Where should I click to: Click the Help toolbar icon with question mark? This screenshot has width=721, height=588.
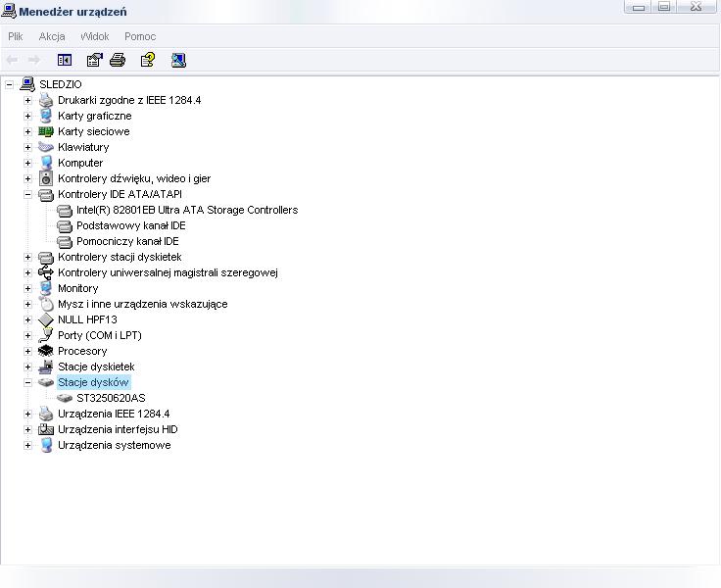(148, 60)
